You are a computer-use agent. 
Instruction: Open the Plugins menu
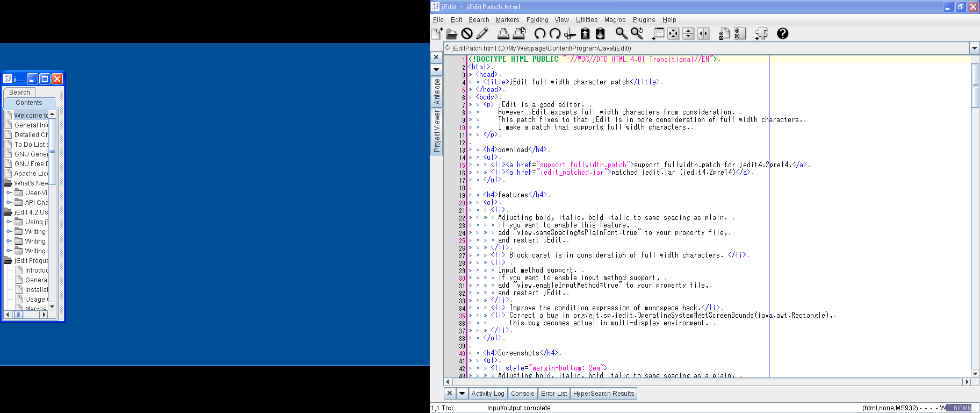tap(644, 20)
